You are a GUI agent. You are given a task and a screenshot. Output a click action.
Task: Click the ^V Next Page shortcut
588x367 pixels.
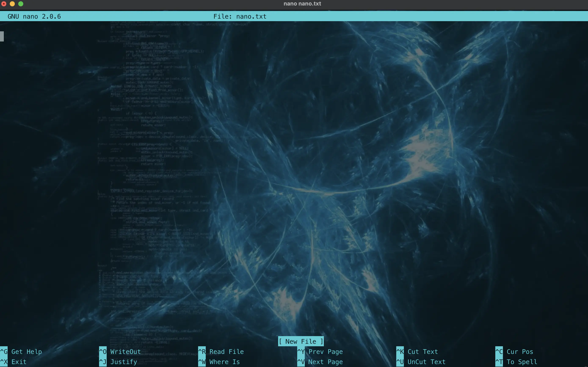(x=320, y=362)
